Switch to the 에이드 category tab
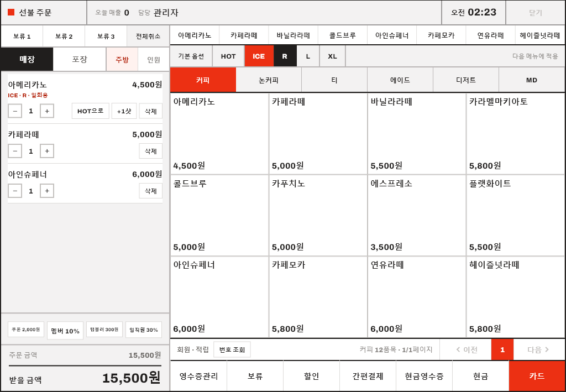 (400, 80)
